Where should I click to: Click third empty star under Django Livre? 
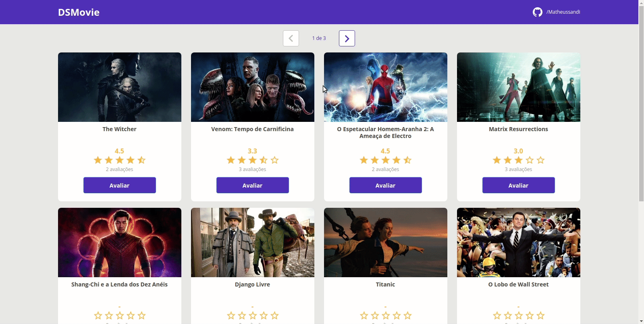pyautogui.click(x=253, y=316)
